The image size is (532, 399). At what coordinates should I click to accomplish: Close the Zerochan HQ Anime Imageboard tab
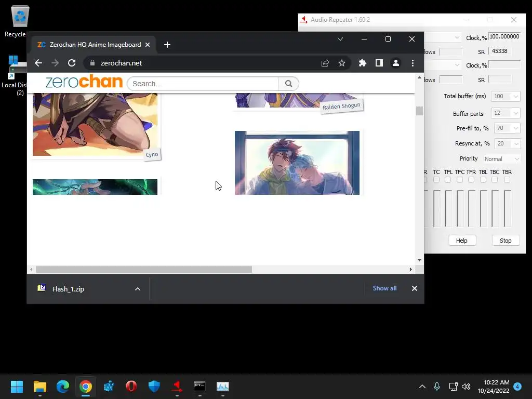148,45
